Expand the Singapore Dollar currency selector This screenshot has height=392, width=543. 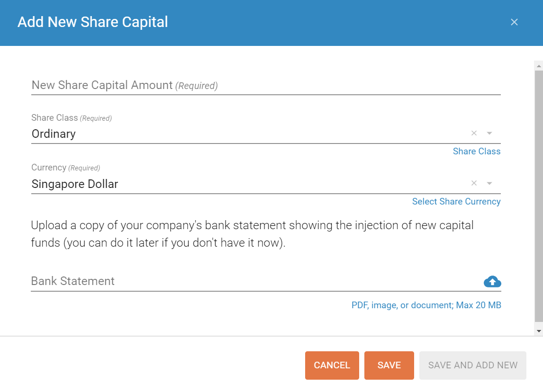pyautogui.click(x=489, y=183)
